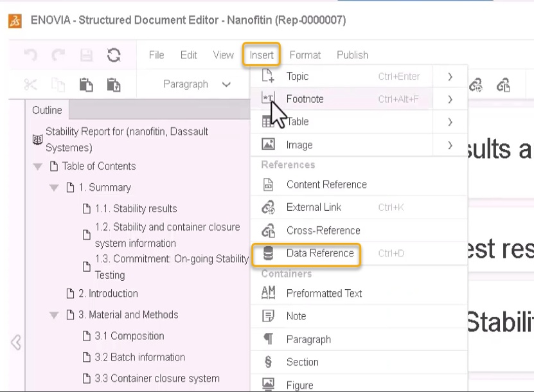Image resolution: width=534 pixels, height=392 pixels.
Task: Click the 3DS logo icon in title bar
Action: click(x=14, y=21)
